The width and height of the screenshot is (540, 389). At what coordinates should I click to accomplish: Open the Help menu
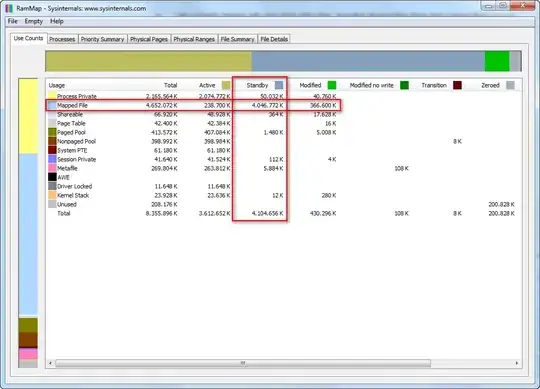(x=57, y=21)
